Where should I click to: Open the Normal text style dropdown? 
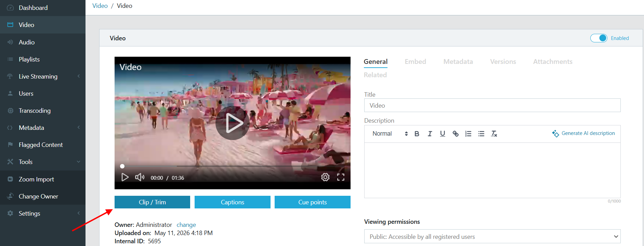click(390, 134)
